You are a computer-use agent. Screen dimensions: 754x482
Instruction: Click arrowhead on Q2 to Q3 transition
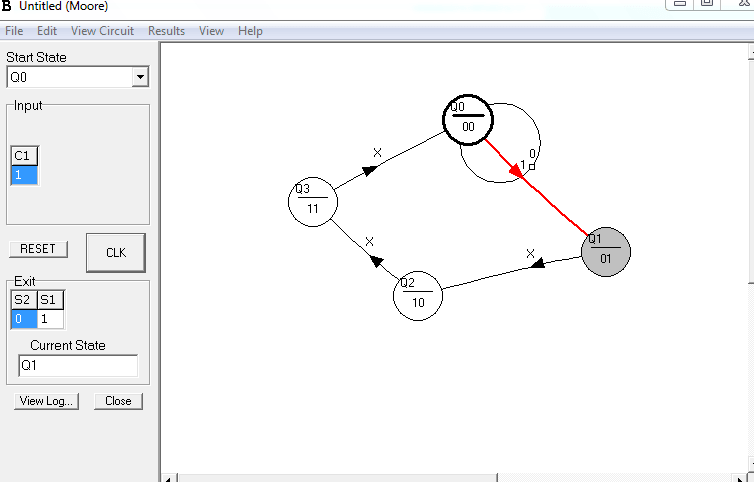click(378, 260)
